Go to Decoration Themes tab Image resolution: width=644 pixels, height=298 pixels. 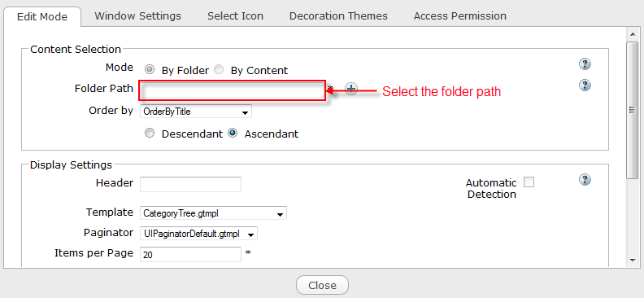pos(338,16)
